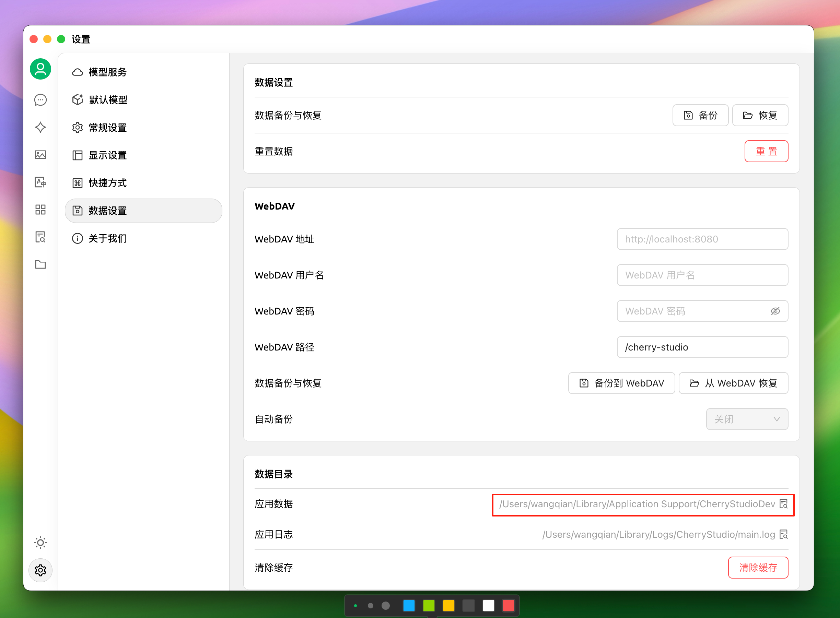
Task: Toggle light/dark theme sun icon
Action: click(x=40, y=542)
